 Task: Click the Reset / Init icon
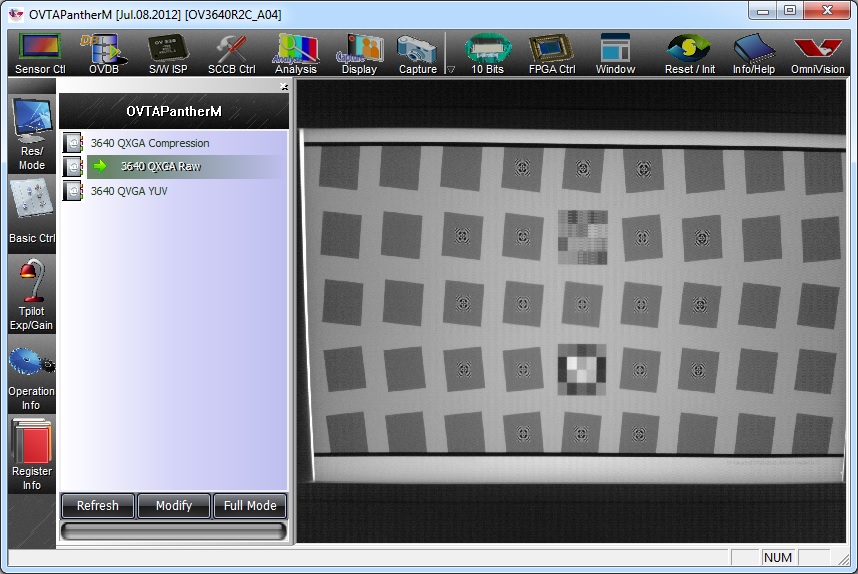689,54
